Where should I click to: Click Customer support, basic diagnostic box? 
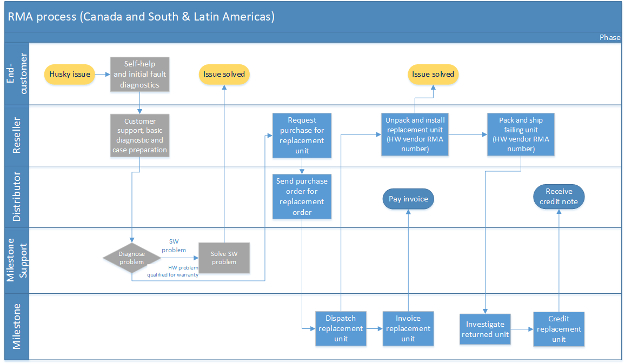point(139,136)
